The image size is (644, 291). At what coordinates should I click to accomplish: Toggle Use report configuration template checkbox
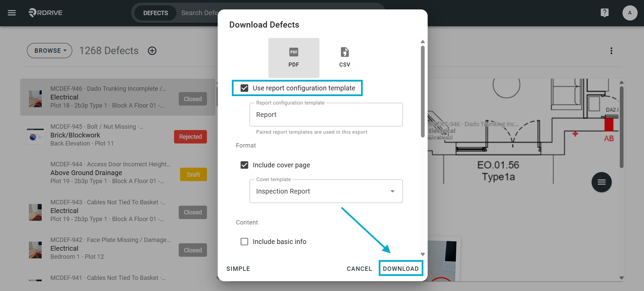(x=245, y=88)
